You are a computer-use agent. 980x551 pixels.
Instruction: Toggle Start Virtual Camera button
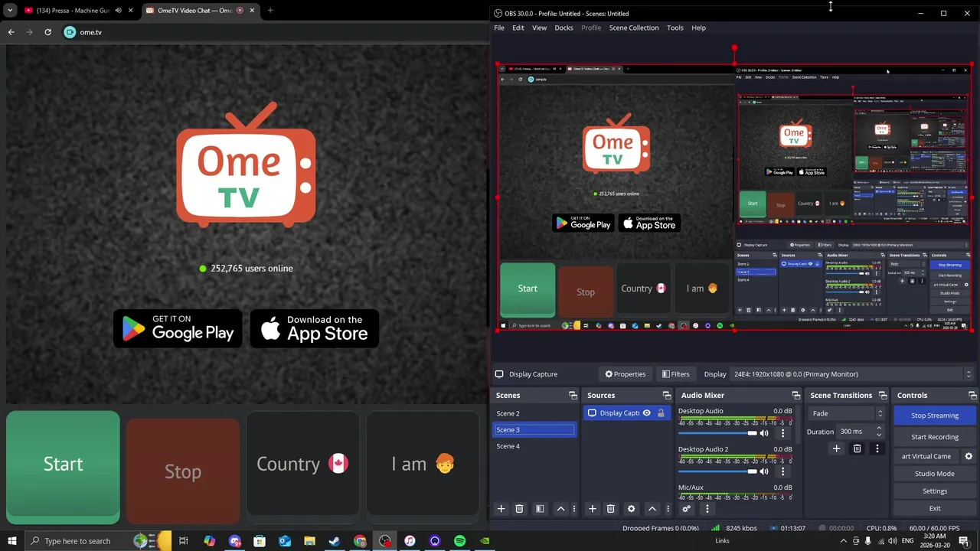tap(926, 456)
